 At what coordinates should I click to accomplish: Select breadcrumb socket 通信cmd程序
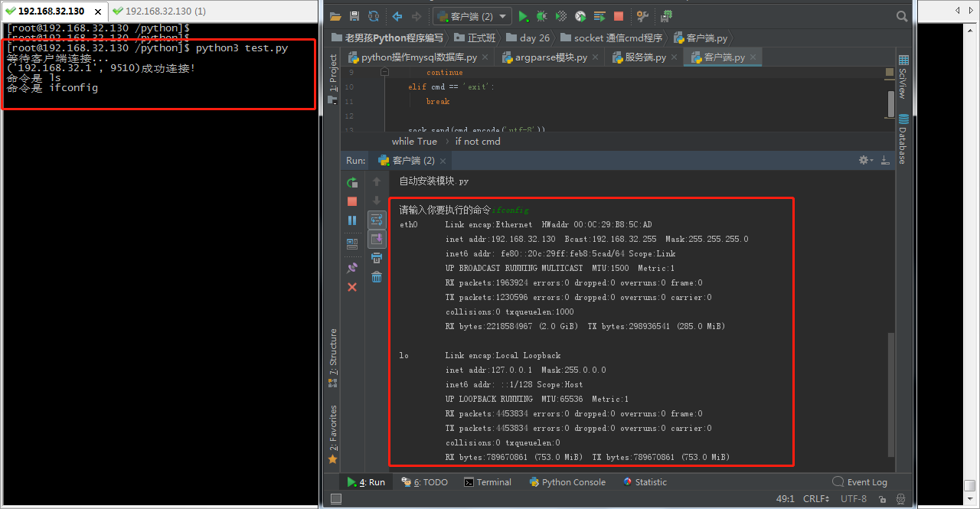click(x=611, y=38)
